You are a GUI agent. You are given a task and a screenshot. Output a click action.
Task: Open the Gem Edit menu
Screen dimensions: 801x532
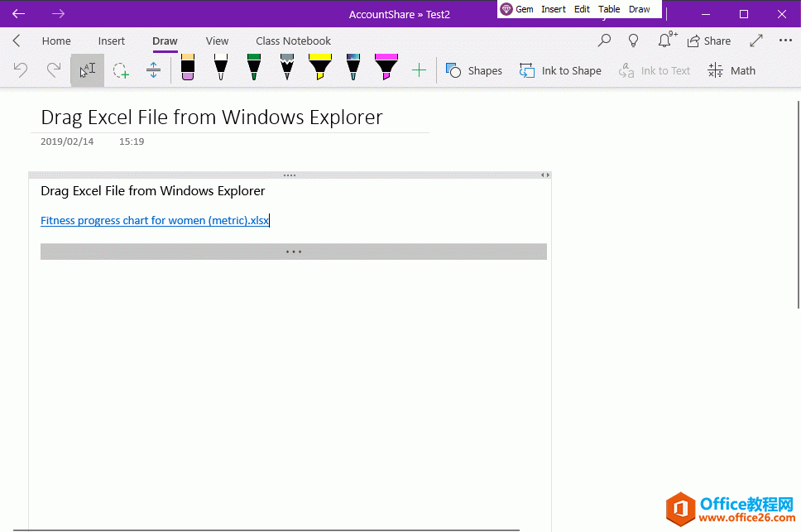point(582,9)
